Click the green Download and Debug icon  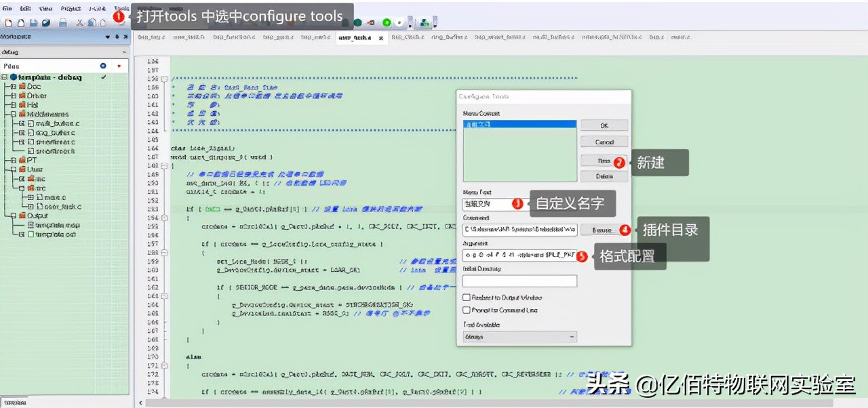(387, 23)
